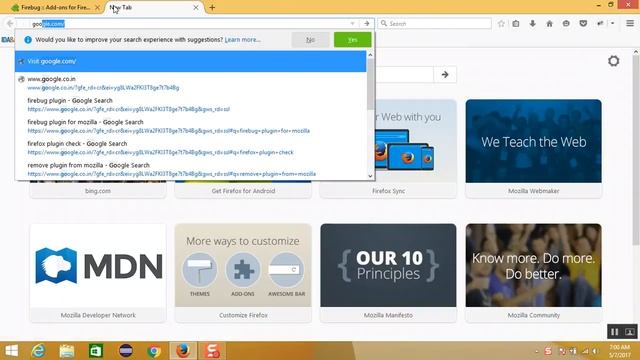
Task: Click the taskbar clock
Action: click(x=620, y=351)
